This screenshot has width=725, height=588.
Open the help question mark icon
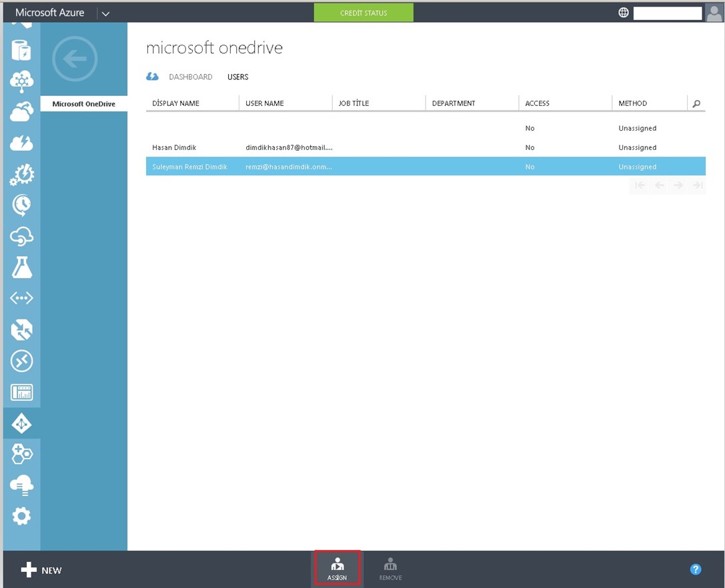[x=696, y=569]
